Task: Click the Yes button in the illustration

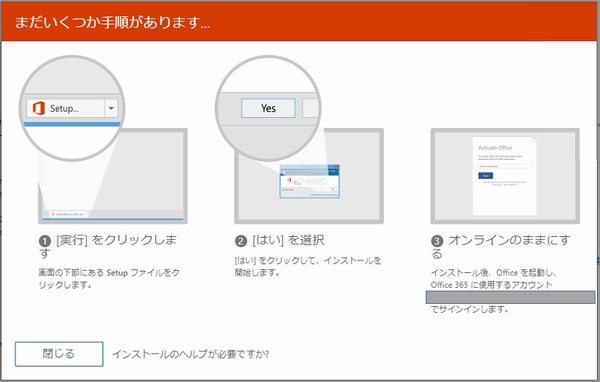Action: (x=268, y=108)
